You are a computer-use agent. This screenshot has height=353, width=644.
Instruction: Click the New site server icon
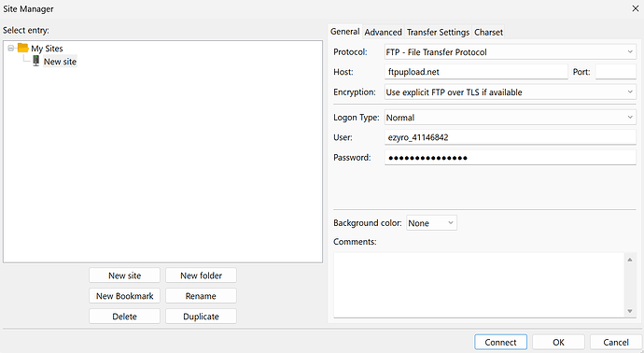pos(36,62)
